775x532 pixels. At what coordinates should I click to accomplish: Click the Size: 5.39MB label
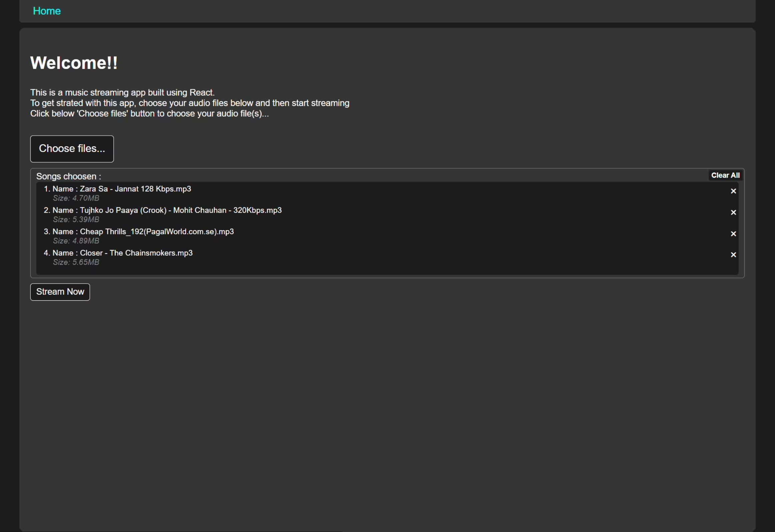[76, 219]
